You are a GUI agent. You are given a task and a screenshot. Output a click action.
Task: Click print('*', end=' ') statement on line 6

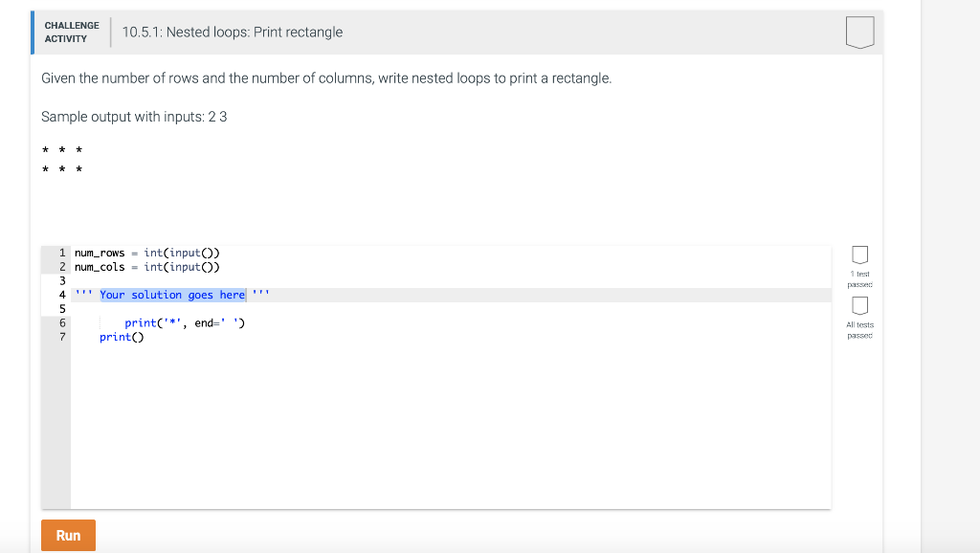[185, 323]
